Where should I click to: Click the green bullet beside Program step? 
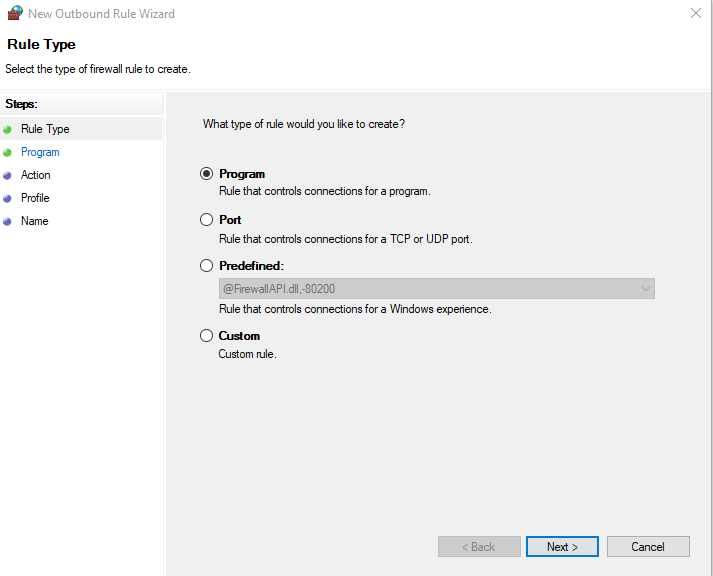click(8, 152)
